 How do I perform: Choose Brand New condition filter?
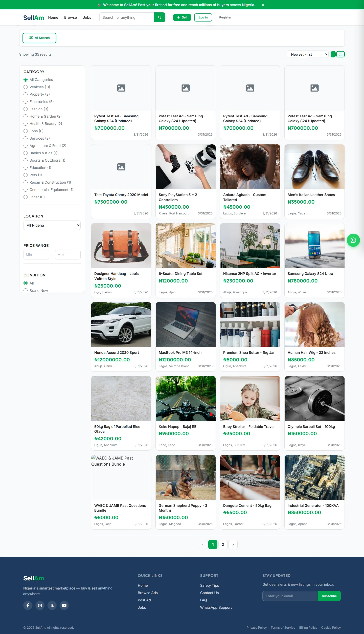[x=36, y=290]
